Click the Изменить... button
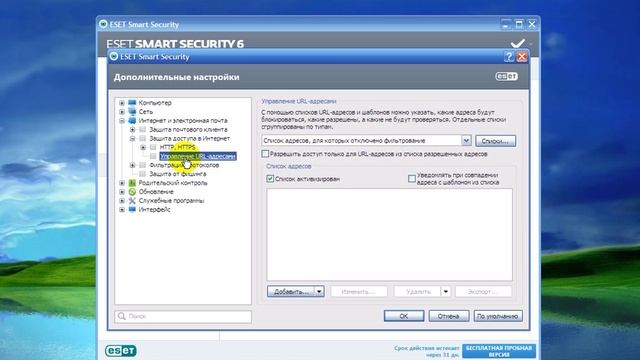Screen dimensions: 640x360 [359, 291]
